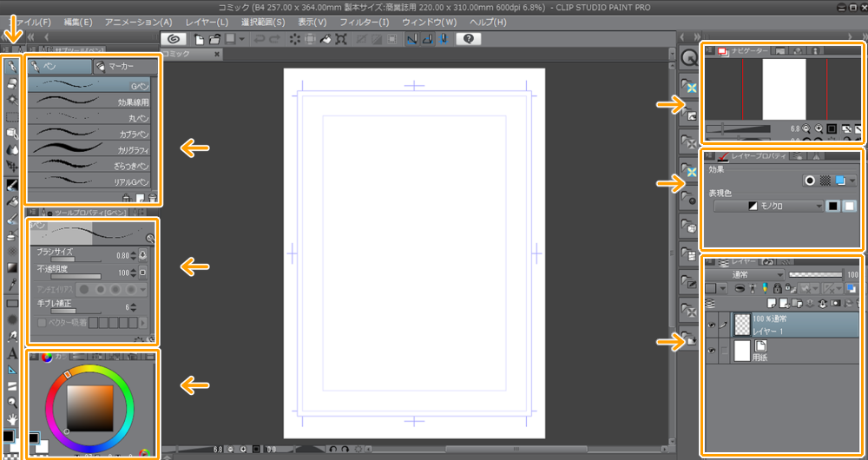Open ウィンドウ(W) menu

click(429, 23)
